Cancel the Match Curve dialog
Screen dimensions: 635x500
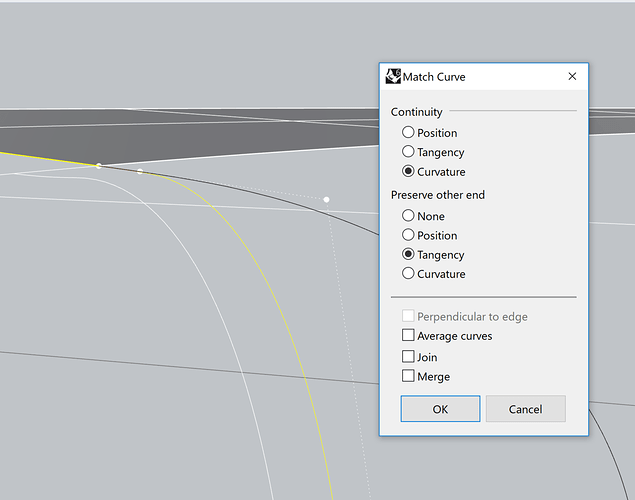[526, 409]
